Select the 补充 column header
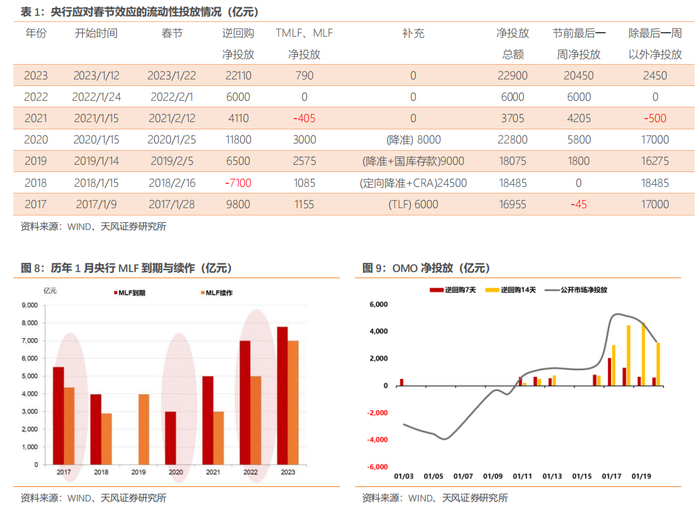Image resolution: width=700 pixels, height=513 pixels. click(x=413, y=33)
